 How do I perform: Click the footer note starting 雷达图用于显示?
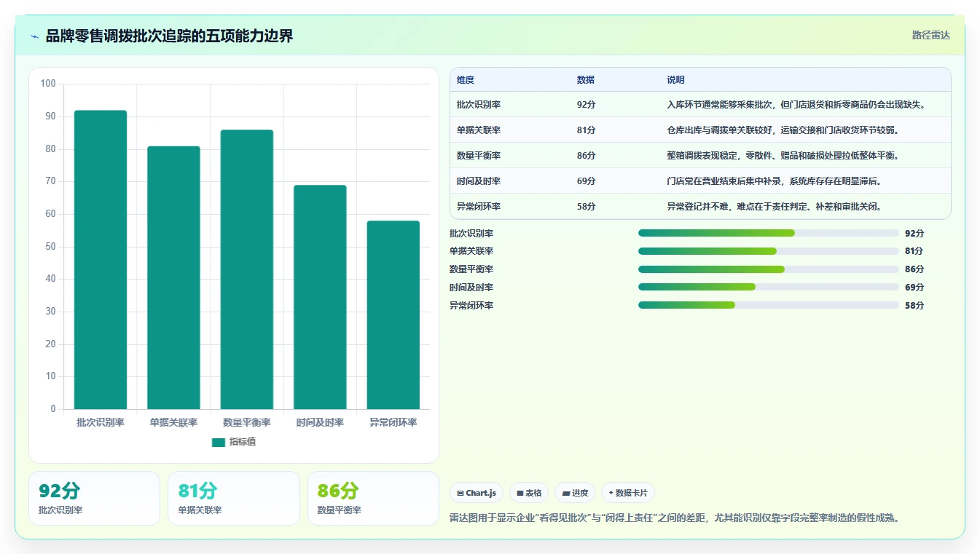point(675,518)
